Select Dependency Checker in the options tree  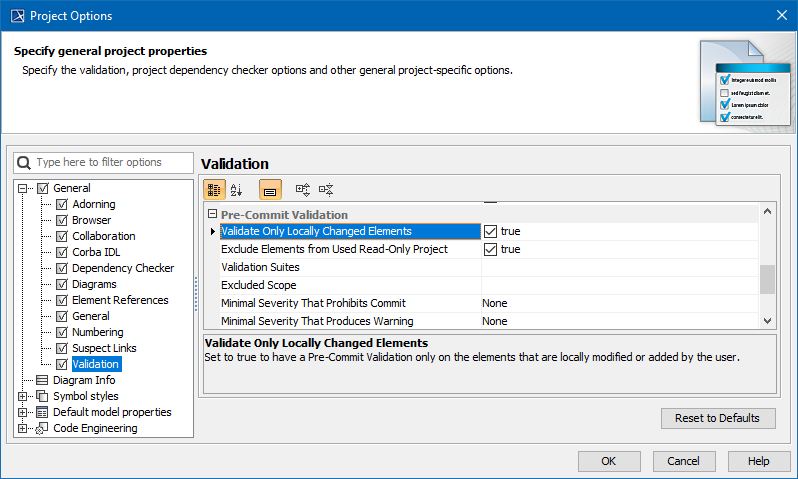[122, 268]
